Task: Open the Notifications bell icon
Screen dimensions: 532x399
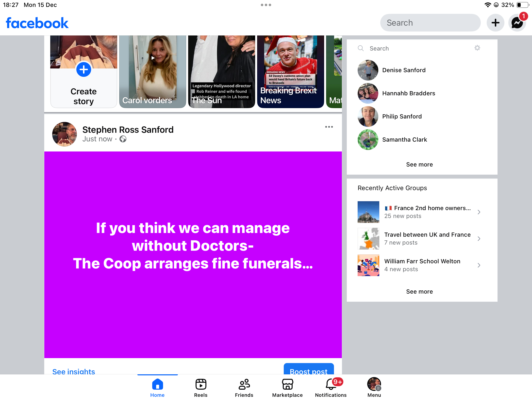Action: click(331, 384)
